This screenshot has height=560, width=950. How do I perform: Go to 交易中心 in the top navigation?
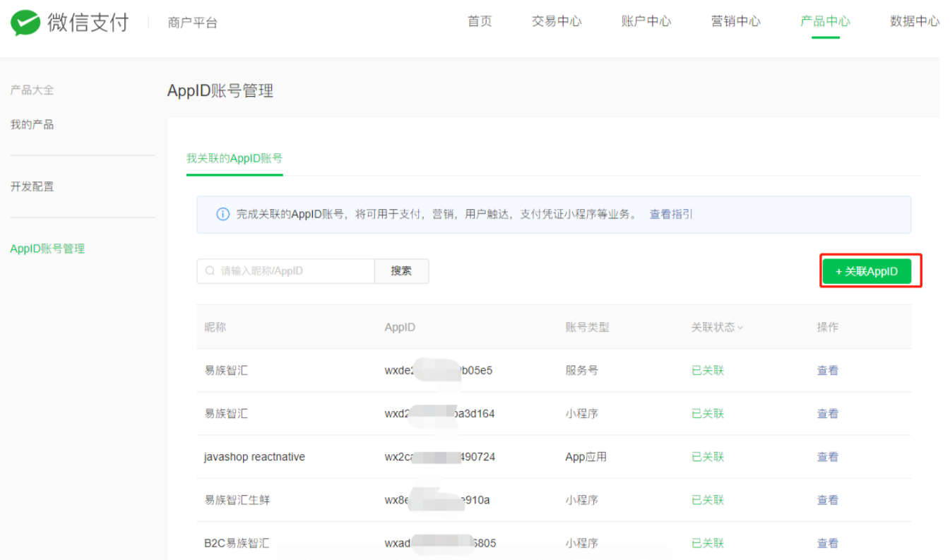coord(557,21)
